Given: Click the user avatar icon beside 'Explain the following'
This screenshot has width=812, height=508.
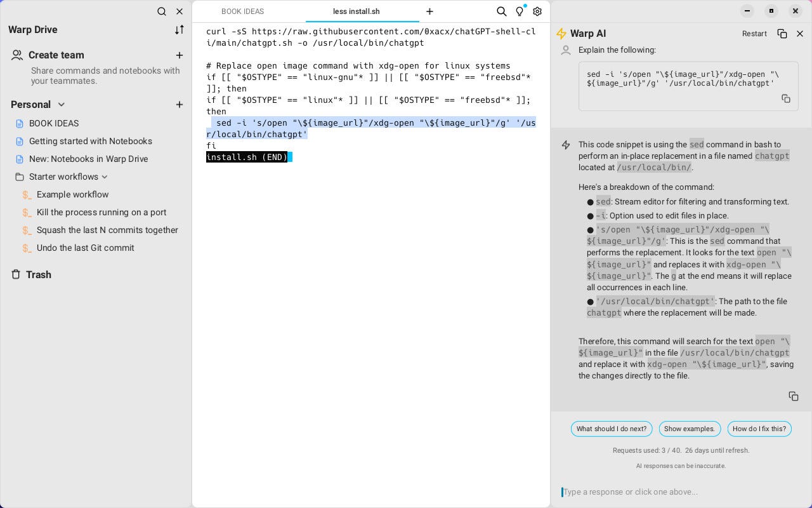Looking at the screenshot, I should click(x=566, y=50).
